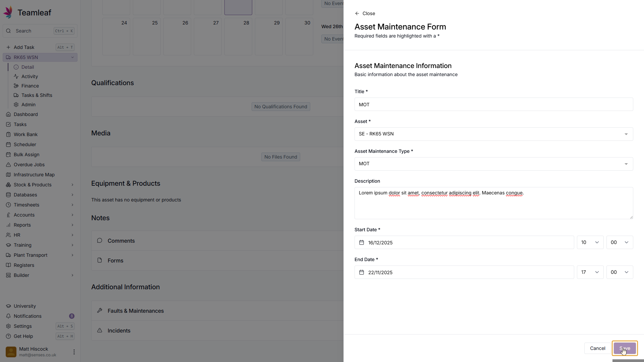Open the Asset dropdown
Image resolution: width=644 pixels, height=362 pixels.
(493, 134)
